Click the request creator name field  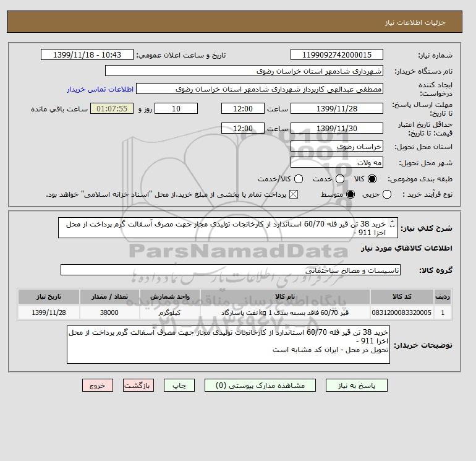pos(260,89)
